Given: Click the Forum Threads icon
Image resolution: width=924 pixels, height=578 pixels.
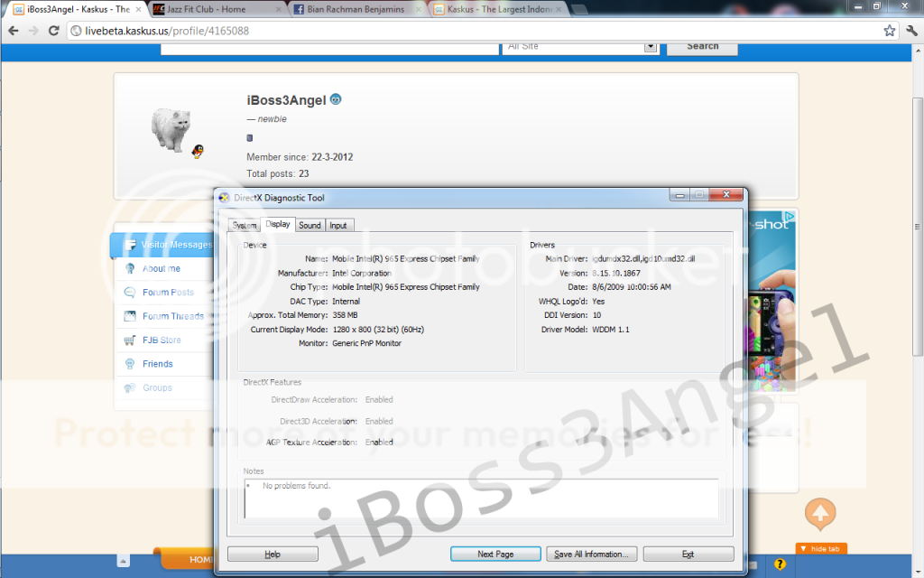Looking at the screenshot, I should pos(130,316).
